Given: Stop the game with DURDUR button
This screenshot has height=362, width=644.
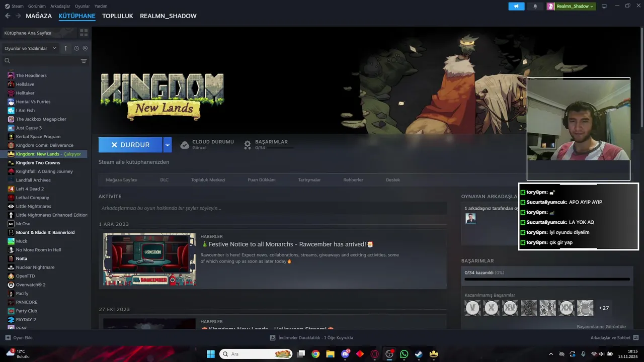Looking at the screenshot, I should (x=130, y=145).
